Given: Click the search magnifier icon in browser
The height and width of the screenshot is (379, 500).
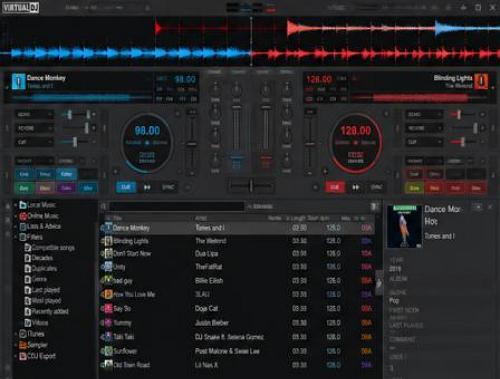Looking at the screenshot, I should pos(103,206).
